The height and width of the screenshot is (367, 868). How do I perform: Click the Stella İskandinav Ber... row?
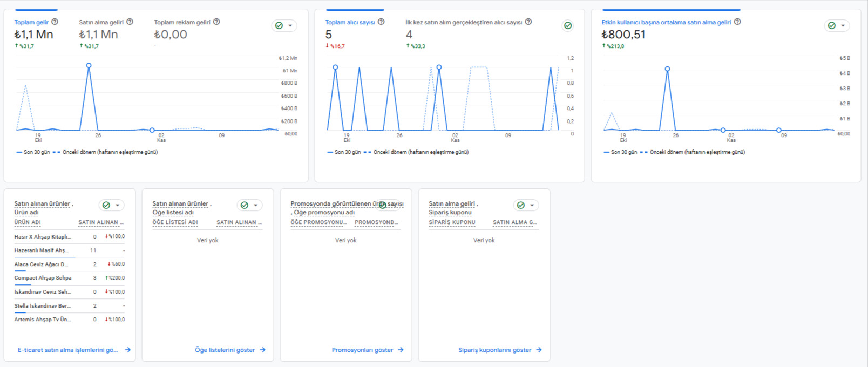coord(70,306)
